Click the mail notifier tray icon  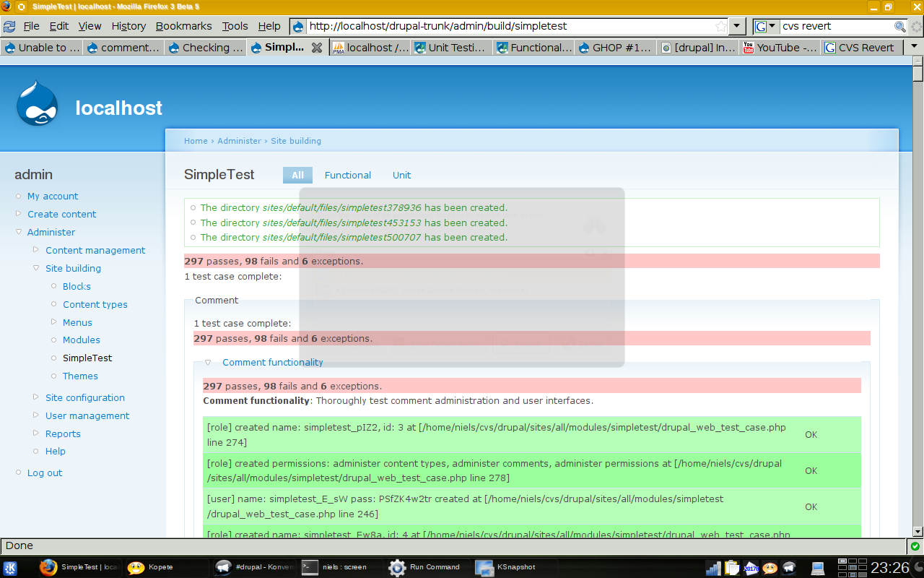(751, 567)
